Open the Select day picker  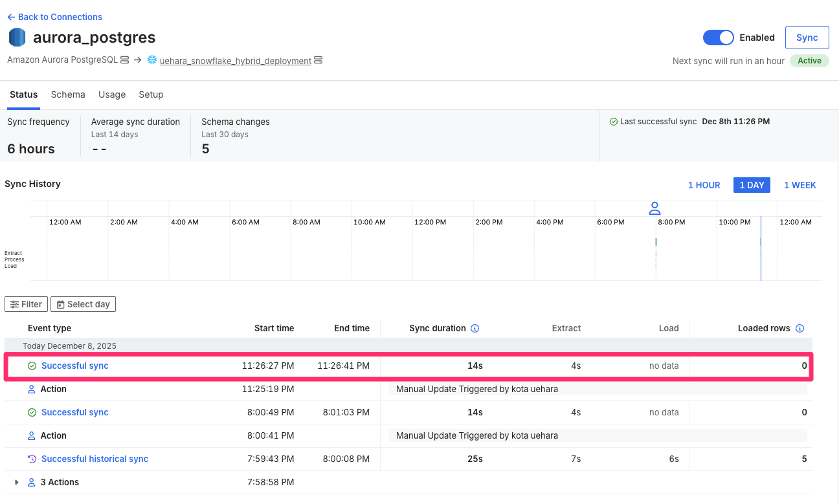tap(83, 304)
